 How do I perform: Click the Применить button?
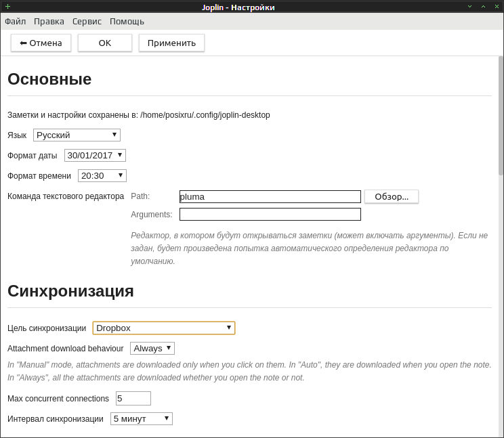click(x=171, y=43)
